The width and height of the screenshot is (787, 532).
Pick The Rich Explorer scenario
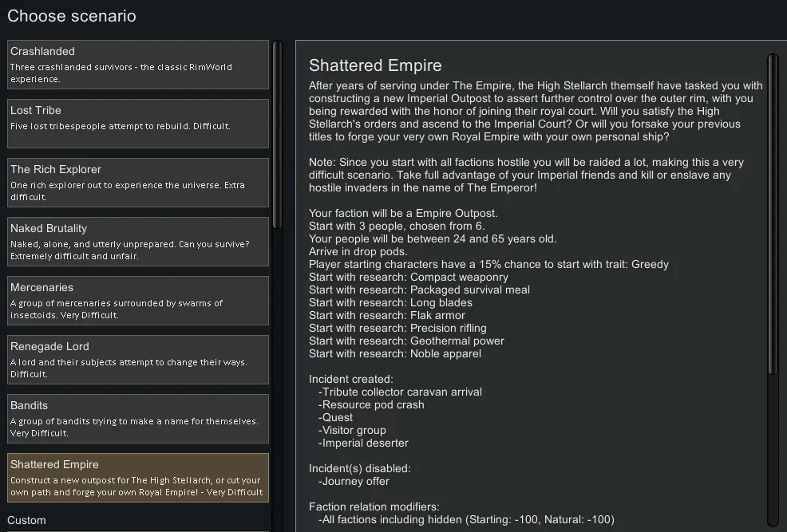coord(138,183)
